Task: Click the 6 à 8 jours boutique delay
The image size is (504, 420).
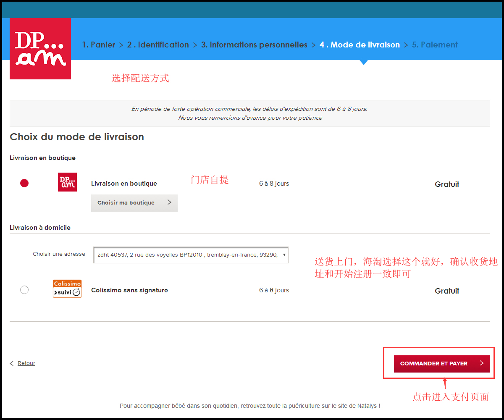Action: coord(274,184)
